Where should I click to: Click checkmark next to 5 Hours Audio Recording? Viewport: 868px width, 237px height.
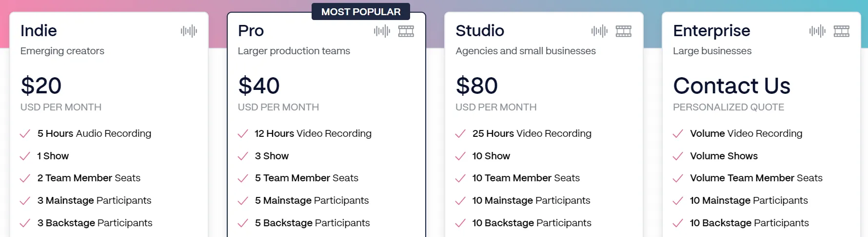coord(25,134)
